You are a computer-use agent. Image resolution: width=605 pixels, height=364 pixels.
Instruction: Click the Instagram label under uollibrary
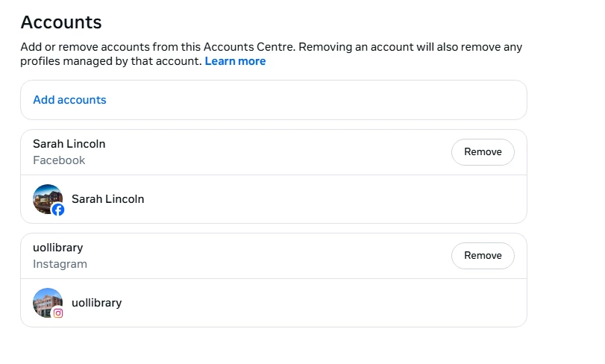click(60, 264)
